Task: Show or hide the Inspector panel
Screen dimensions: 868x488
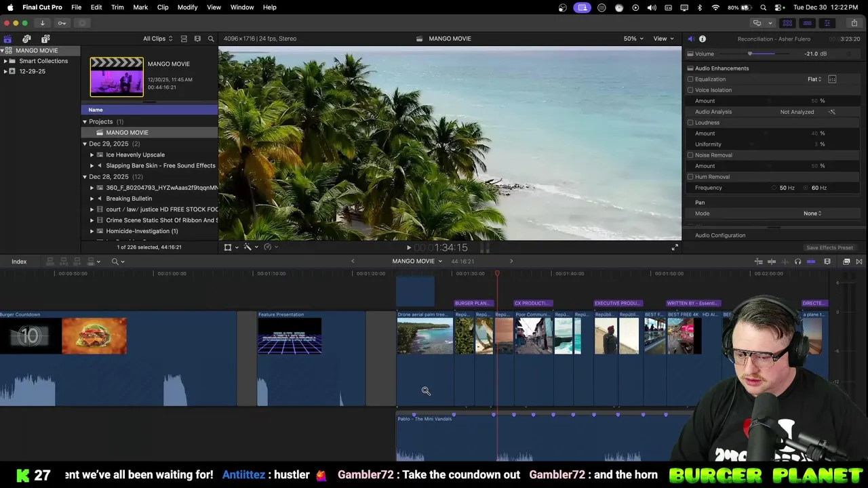Action: click(827, 23)
